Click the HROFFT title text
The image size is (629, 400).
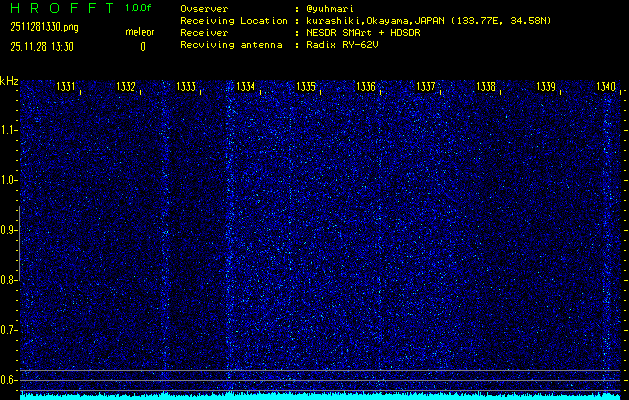(x=57, y=8)
